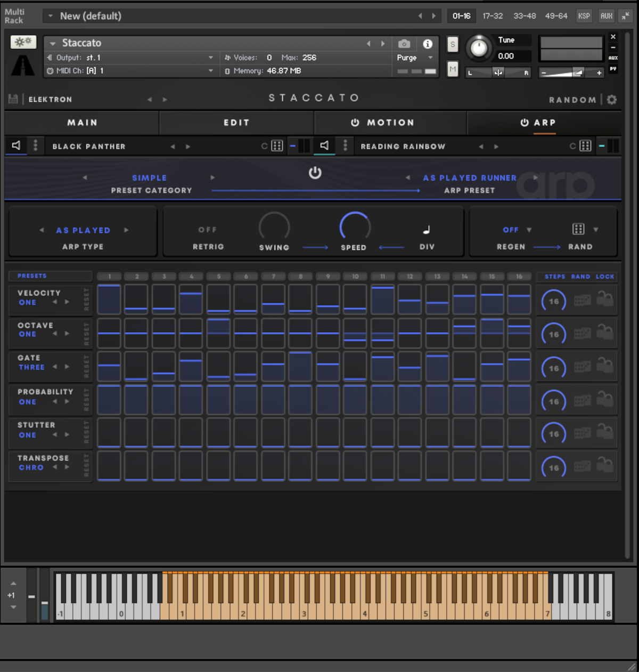Click the SPEED knob
The width and height of the screenshot is (639, 672).
tap(355, 227)
